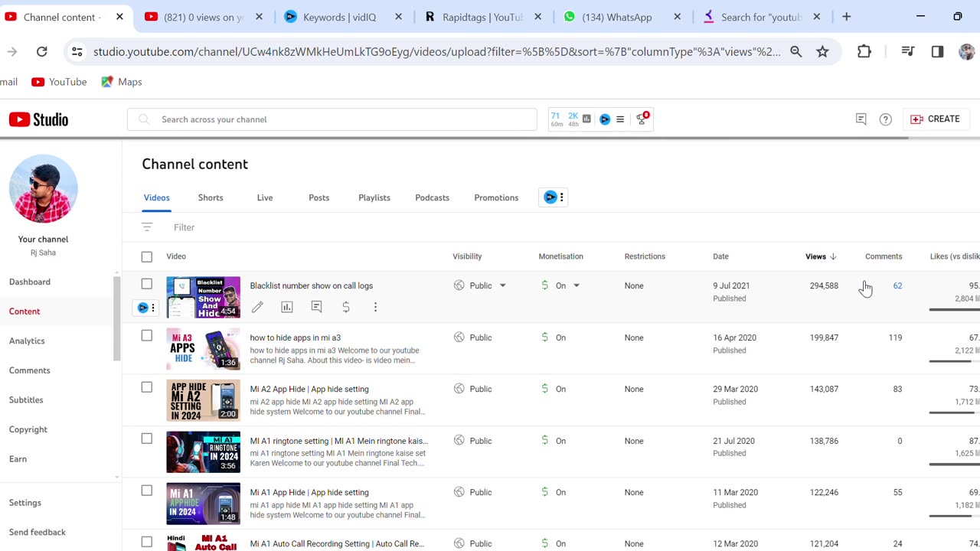The image size is (980, 551).
Task: Open browser extensions puzzle icon
Action: (x=864, y=51)
